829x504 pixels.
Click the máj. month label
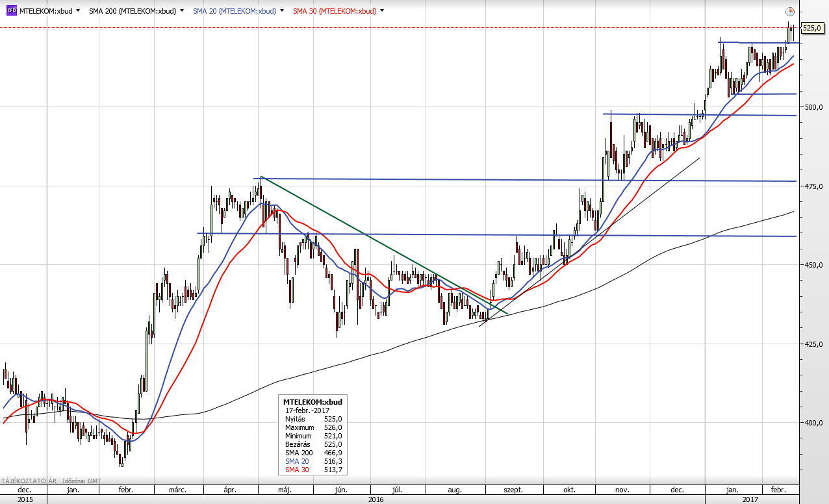pyautogui.click(x=285, y=490)
